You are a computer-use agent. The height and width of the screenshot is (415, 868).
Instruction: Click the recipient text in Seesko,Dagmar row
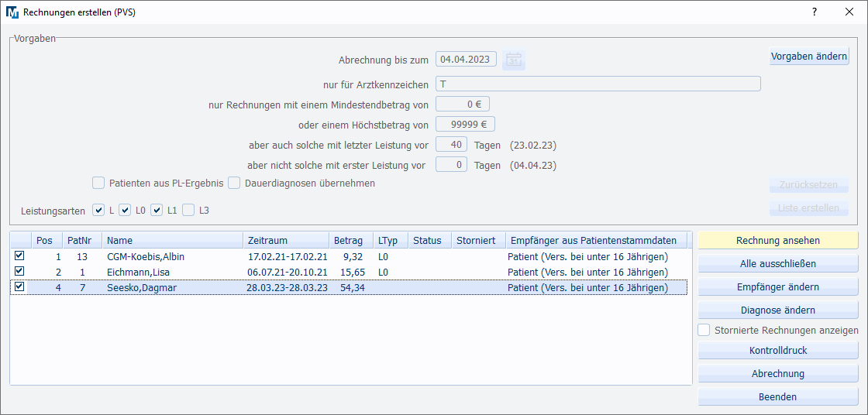point(588,288)
